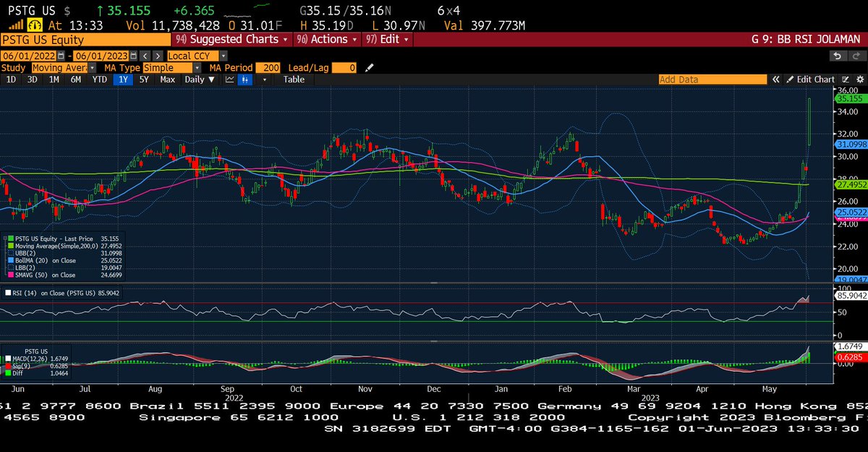This screenshot has height=452, width=868.
Task: Click the pencil icon beside Lead/Lag
Action: pos(370,67)
